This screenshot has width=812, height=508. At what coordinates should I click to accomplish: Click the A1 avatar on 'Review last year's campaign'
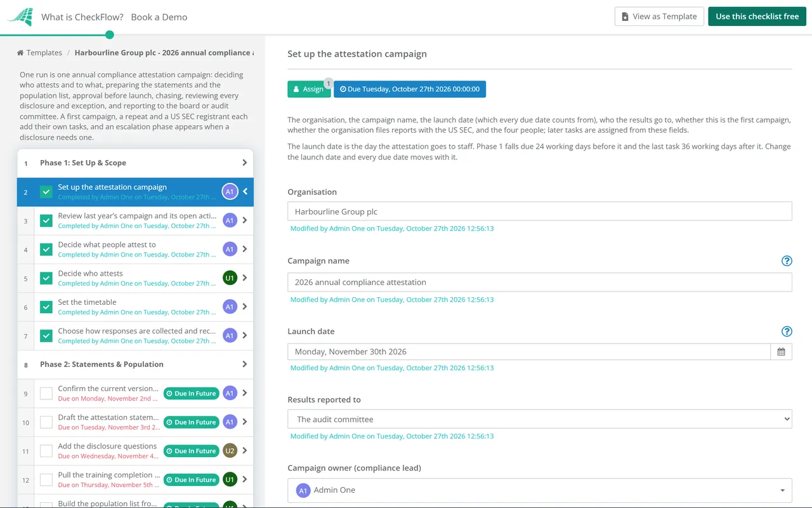click(230, 220)
